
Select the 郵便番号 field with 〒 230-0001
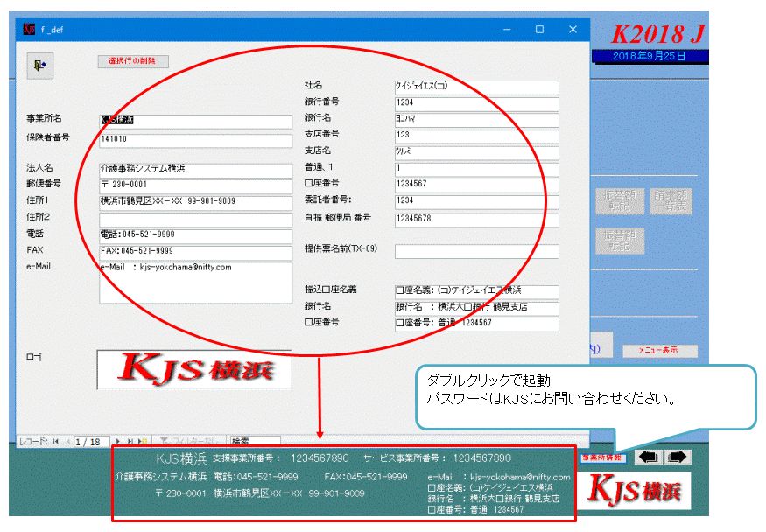pyautogui.click(x=194, y=185)
